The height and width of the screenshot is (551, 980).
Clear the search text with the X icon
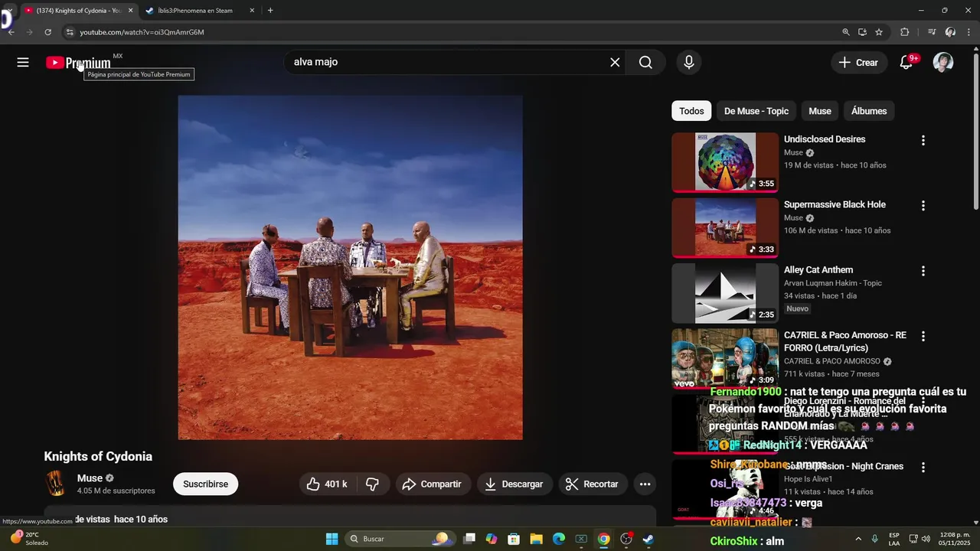[x=615, y=63]
